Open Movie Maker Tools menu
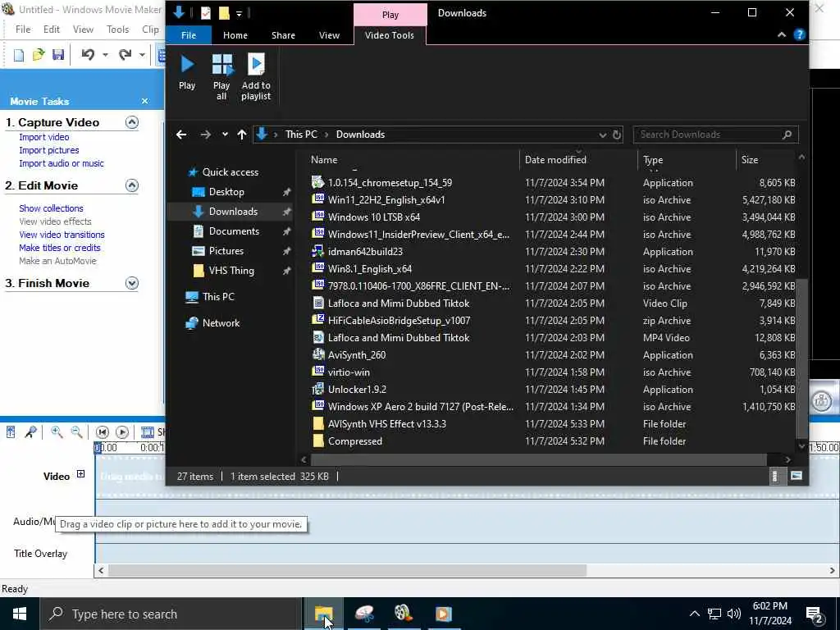The image size is (840, 630). tap(117, 30)
